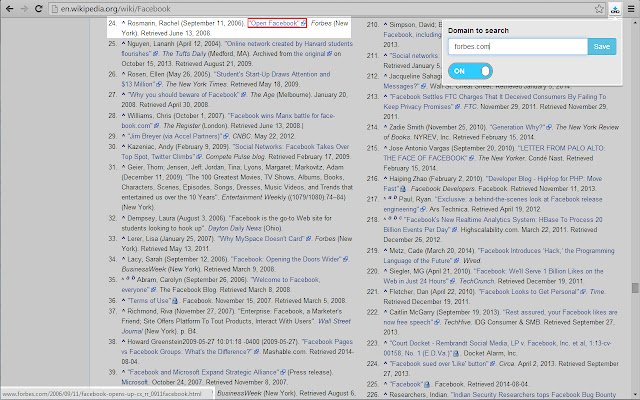Click the browser forward arrow
Viewport: 640px width, 400px height.
pos(24,9)
